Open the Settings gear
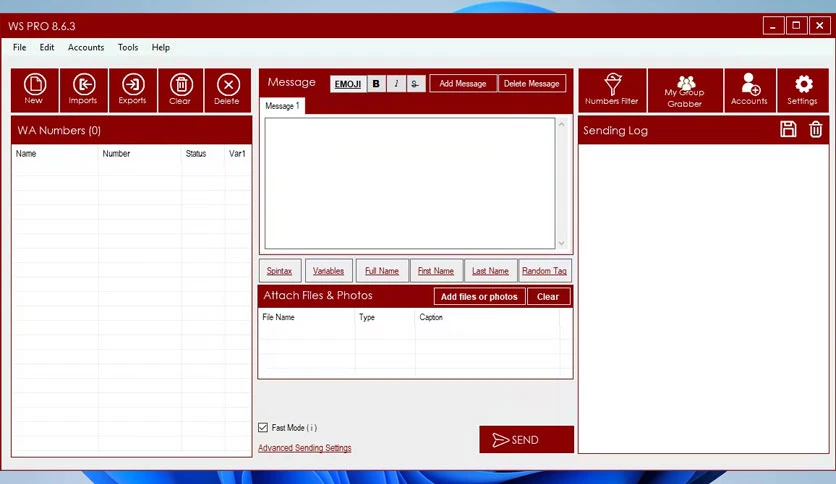 pyautogui.click(x=803, y=90)
